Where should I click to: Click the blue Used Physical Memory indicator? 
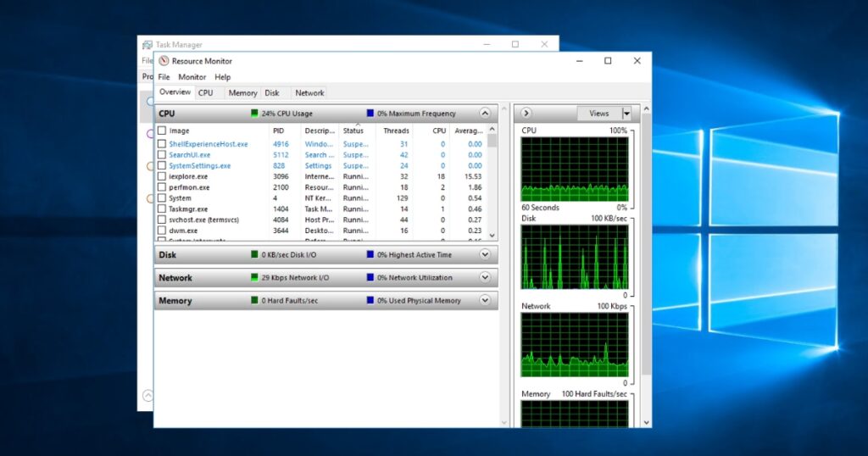pos(370,301)
